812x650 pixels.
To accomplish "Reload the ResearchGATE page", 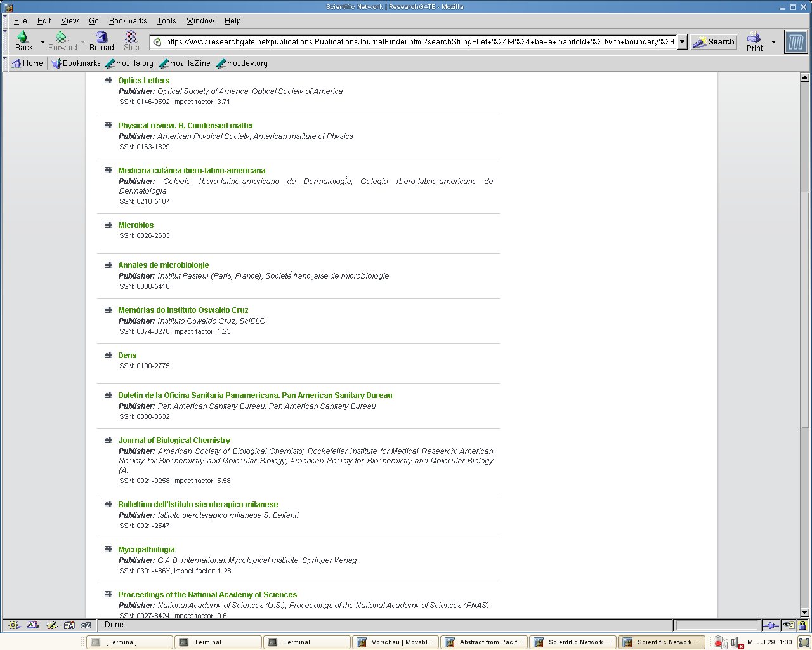I will [x=101, y=41].
